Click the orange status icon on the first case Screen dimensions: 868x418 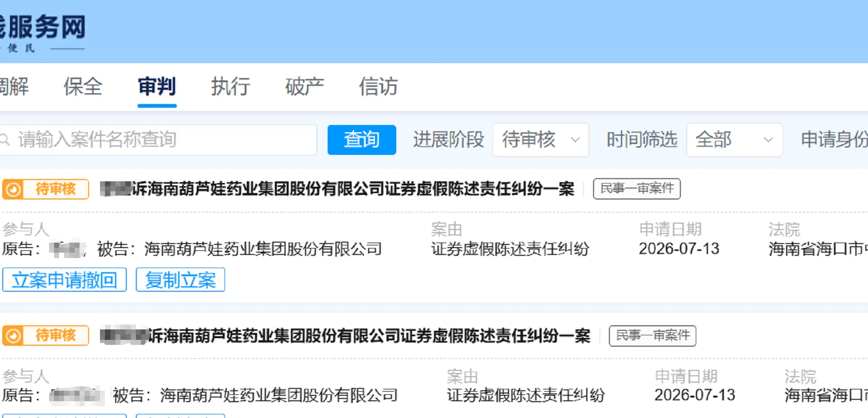(13, 189)
